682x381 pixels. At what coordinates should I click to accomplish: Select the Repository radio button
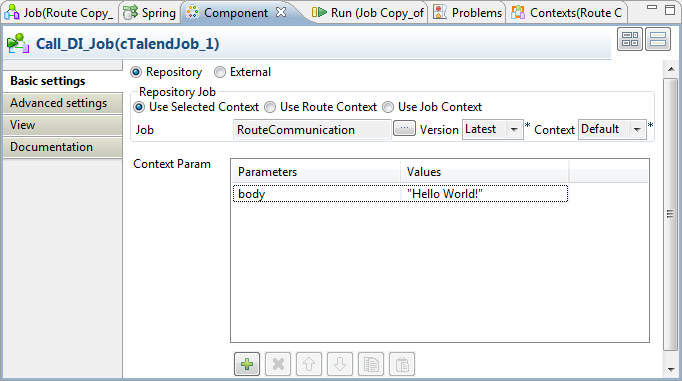(x=136, y=72)
